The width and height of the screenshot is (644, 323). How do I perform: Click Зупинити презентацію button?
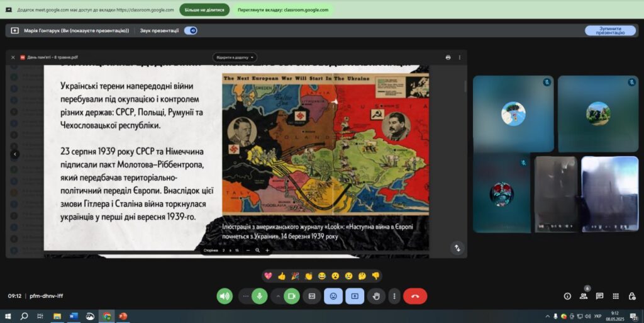point(610,30)
